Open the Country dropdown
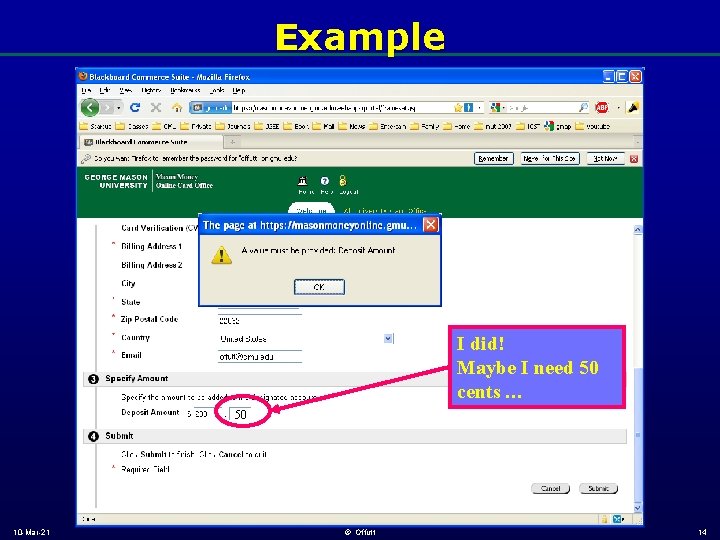 388,338
